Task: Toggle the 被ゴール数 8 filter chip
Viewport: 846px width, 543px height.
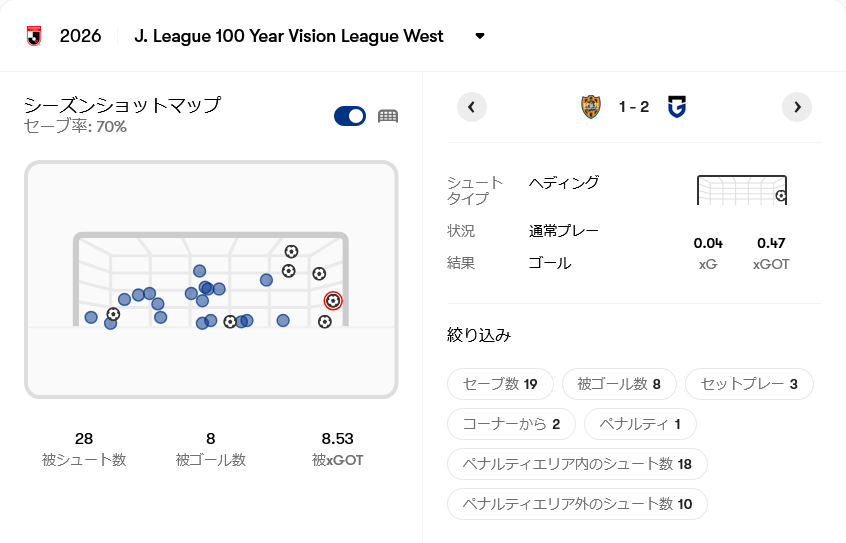Action: 619,384
